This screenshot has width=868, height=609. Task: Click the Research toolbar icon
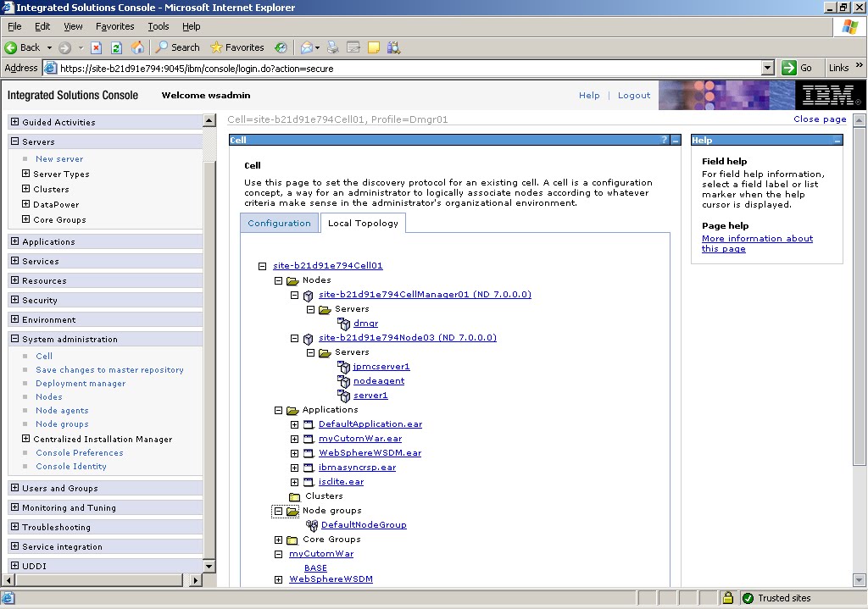(x=393, y=47)
